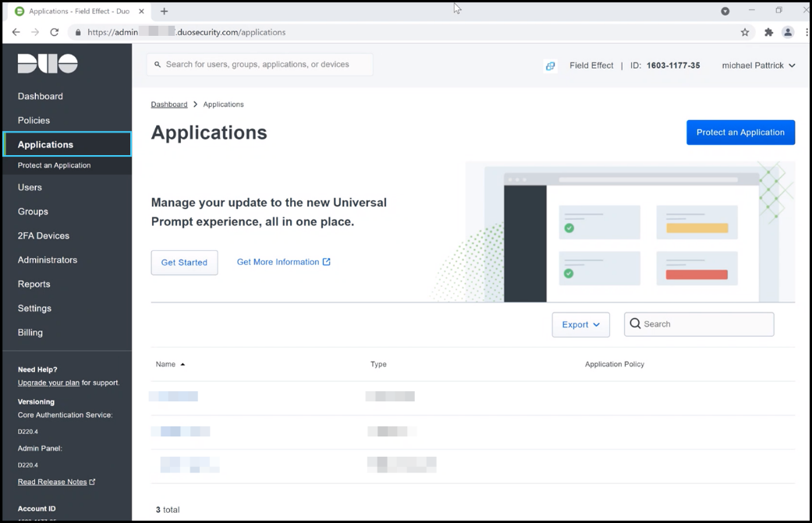
Task: Sort by Name column arrow
Action: tap(183, 364)
